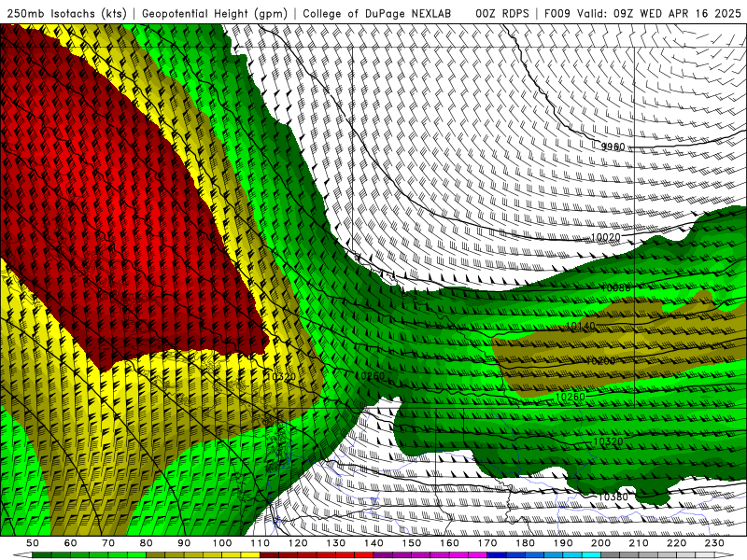Click the 10140 height contour label
Viewport: 747px width, 560px height.
tap(580, 326)
